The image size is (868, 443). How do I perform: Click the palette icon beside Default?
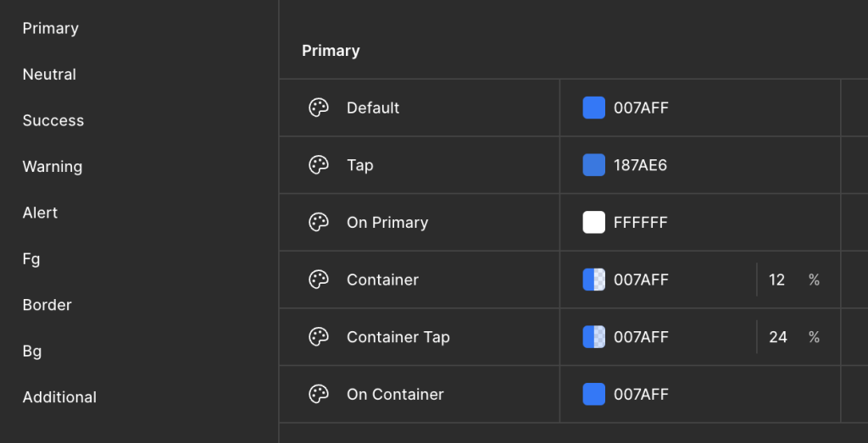319,108
